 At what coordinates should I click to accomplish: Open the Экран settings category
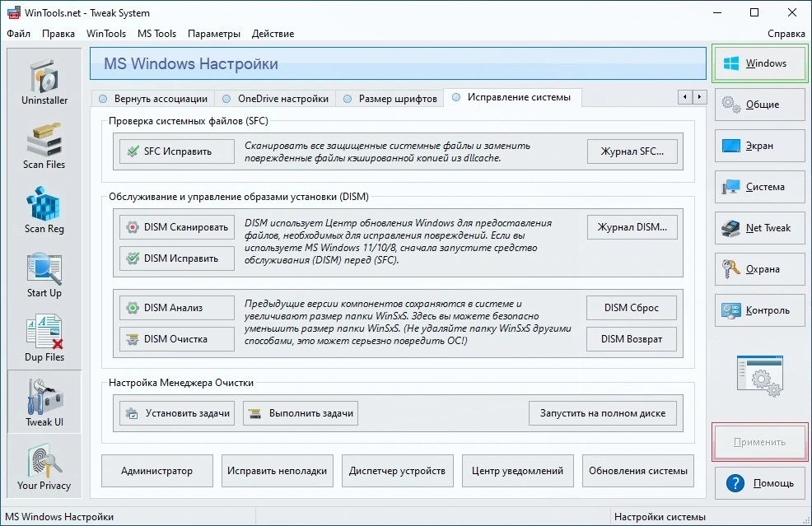click(759, 146)
